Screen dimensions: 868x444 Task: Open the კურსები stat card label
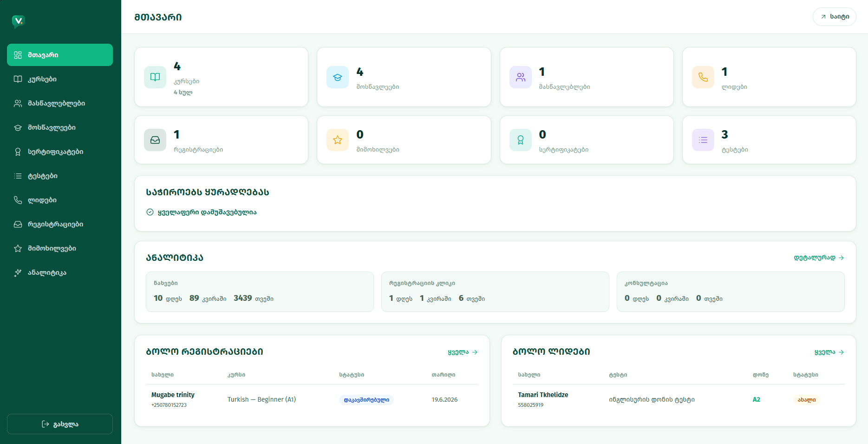point(187,81)
